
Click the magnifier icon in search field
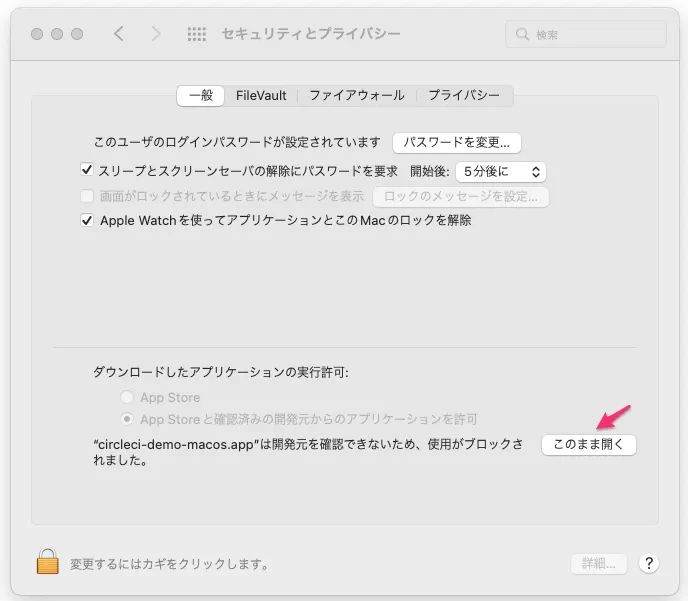click(522, 34)
